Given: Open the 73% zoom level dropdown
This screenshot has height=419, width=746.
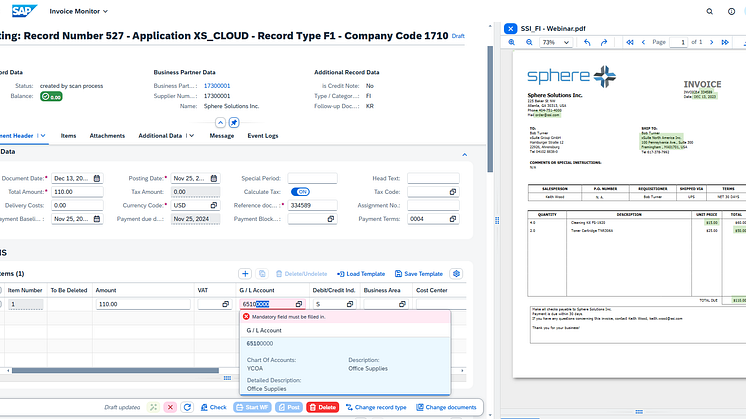Looking at the screenshot, I should [555, 42].
